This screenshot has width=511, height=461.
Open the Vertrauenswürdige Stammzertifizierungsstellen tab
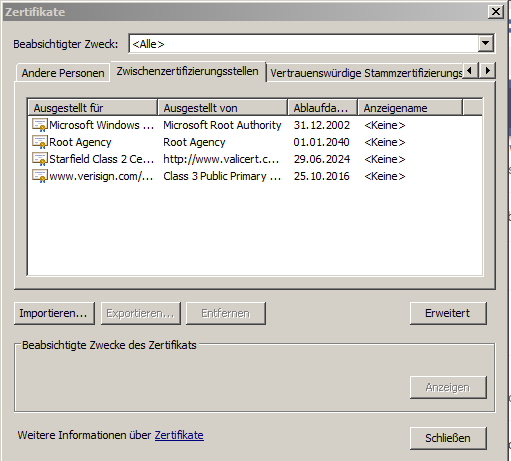(x=366, y=73)
